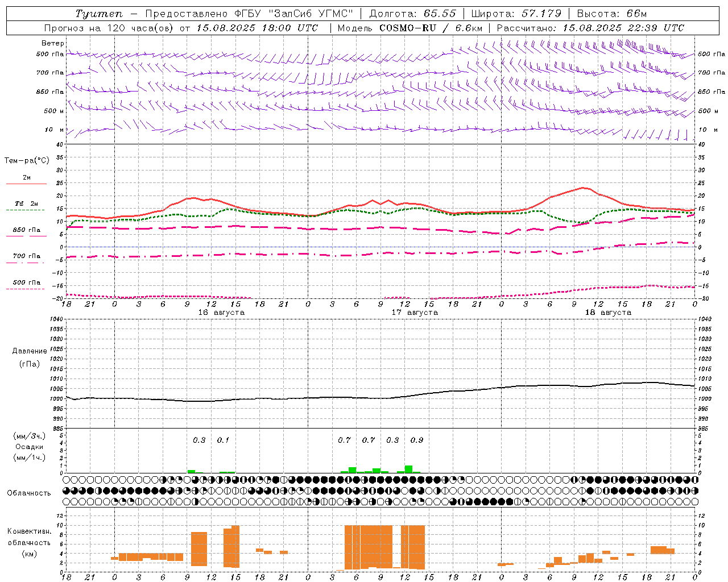Click the green precipitation bar under 0.3 on 16 августа
This screenshot has width=728, height=582.
[x=191, y=471]
